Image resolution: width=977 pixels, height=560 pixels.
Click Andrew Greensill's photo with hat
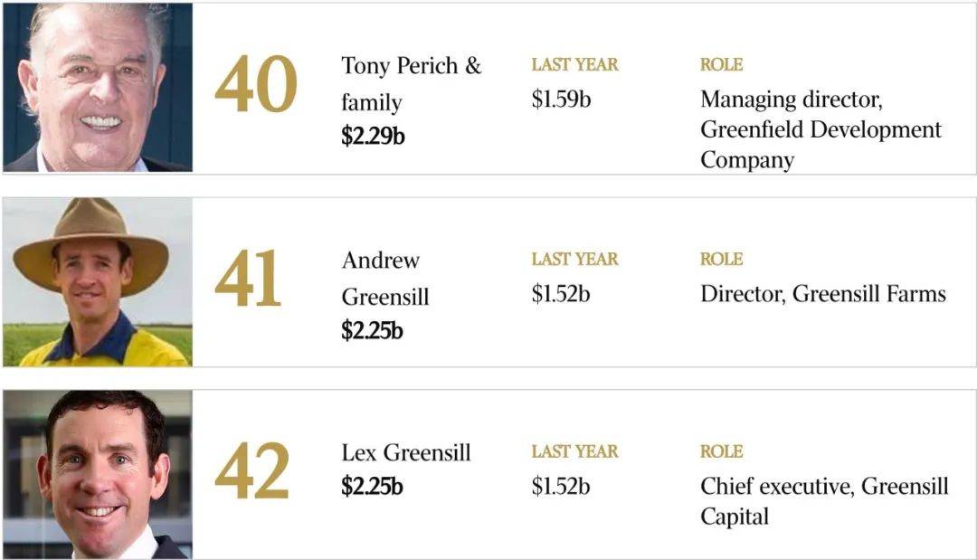coord(98,281)
